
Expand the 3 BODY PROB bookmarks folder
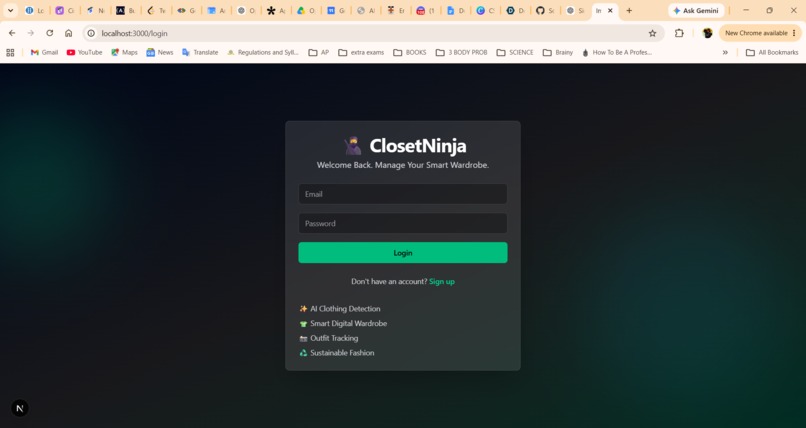pos(462,52)
